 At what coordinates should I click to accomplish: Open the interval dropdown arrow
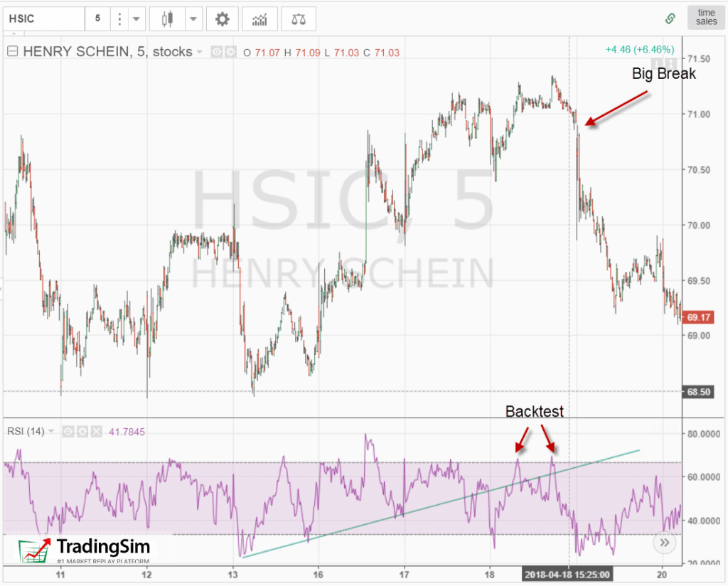pos(135,18)
